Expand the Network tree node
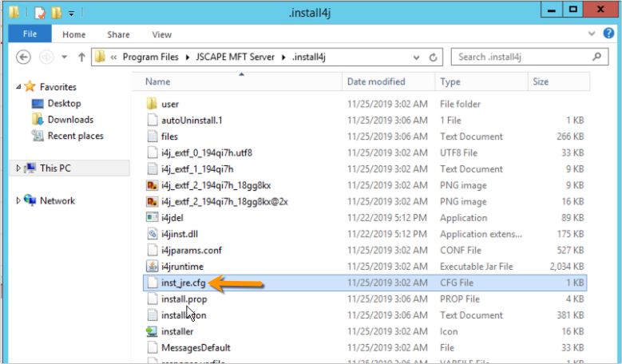Viewport: 622px width, 364px height. point(18,201)
